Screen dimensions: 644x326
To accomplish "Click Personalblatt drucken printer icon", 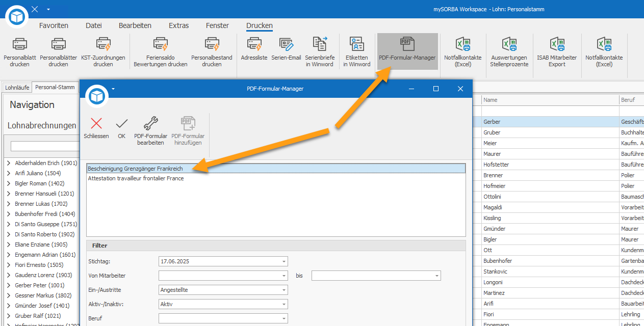I will [19, 44].
